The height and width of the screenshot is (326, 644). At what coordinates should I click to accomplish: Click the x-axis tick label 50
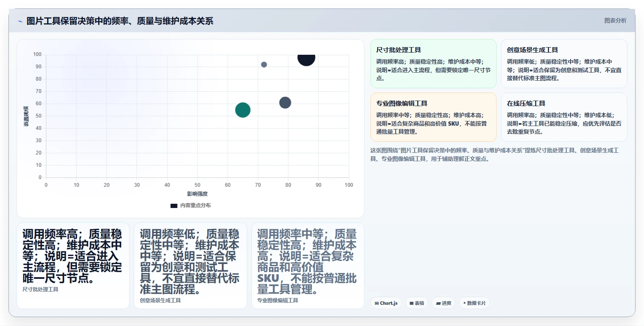197,185
